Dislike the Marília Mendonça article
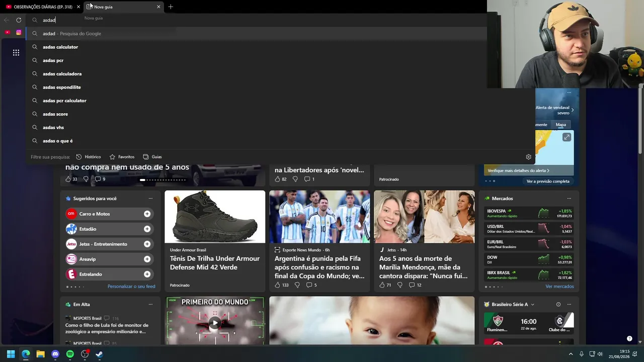 pyautogui.click(x=400, y=285)
